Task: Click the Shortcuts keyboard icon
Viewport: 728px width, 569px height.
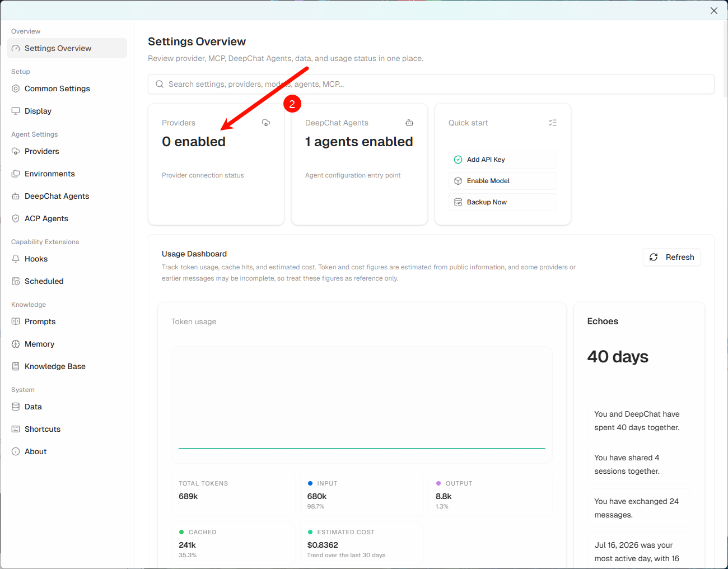Action: point(16,429)
